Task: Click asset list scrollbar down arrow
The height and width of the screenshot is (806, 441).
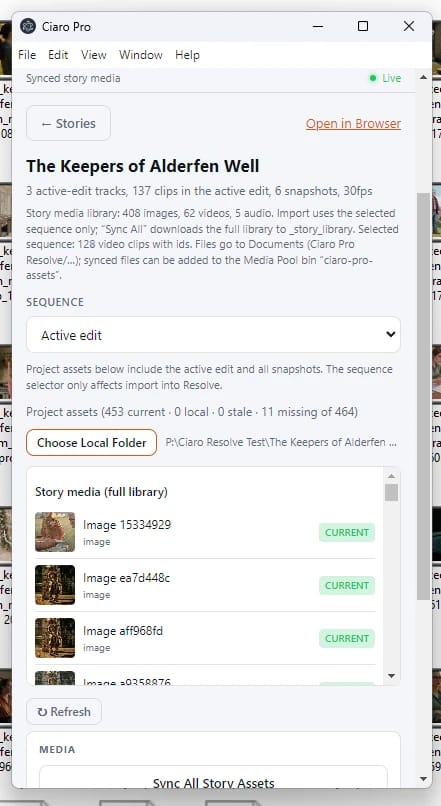Action: coord(391,676)
